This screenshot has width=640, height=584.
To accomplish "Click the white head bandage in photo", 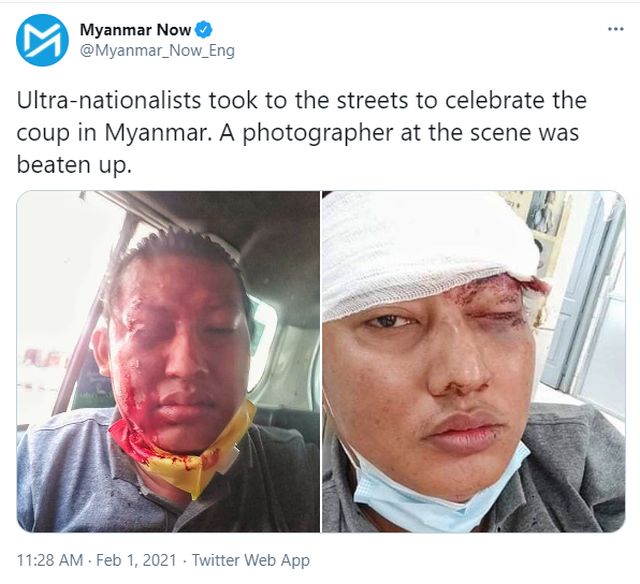I will coord(429,253).
